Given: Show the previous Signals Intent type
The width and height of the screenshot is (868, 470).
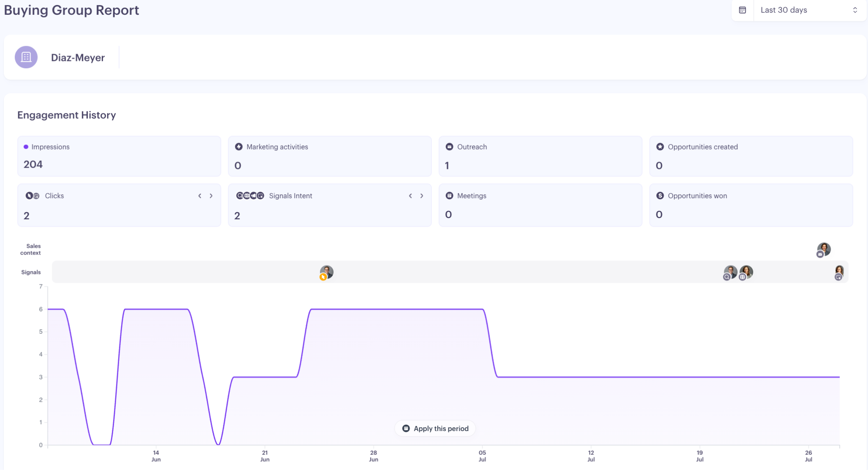Looking at the screenshot, I should click(x=410, y=196).
